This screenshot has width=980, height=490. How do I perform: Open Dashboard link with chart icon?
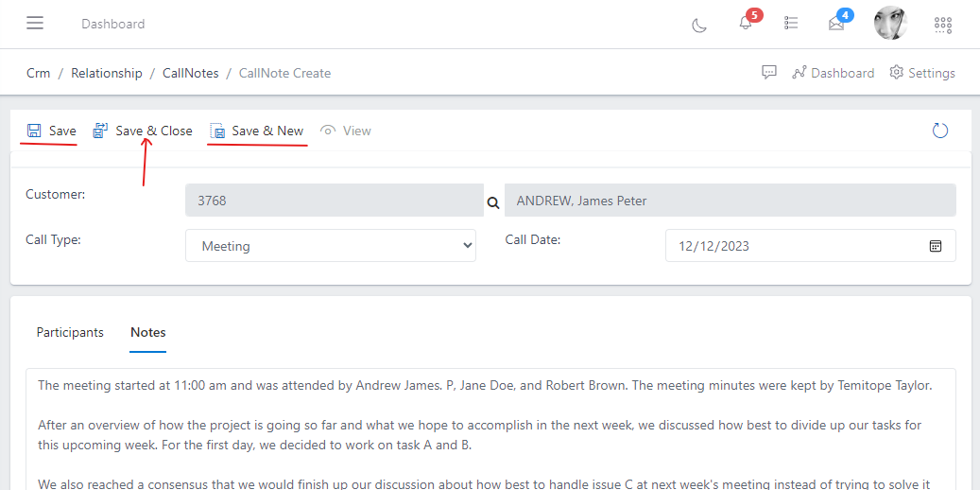pos(833,73)
